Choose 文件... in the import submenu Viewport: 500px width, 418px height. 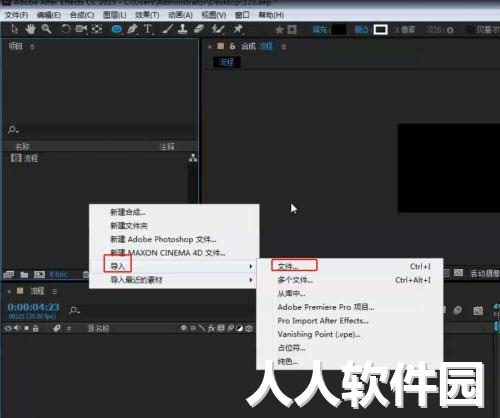(x=350, y=266)
